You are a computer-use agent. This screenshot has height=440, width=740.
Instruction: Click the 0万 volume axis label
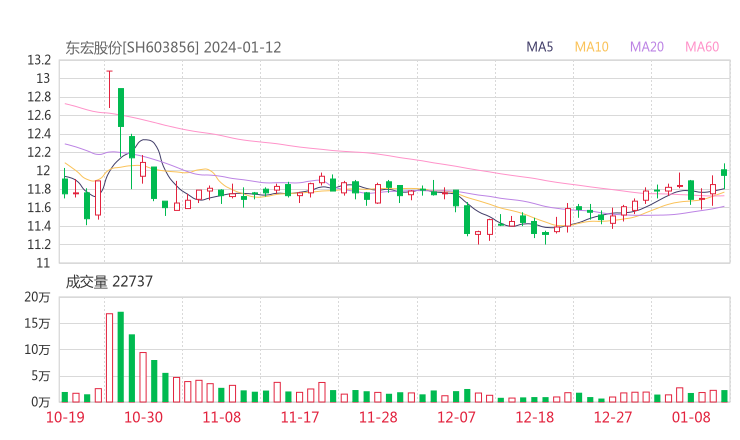(41, 402)
